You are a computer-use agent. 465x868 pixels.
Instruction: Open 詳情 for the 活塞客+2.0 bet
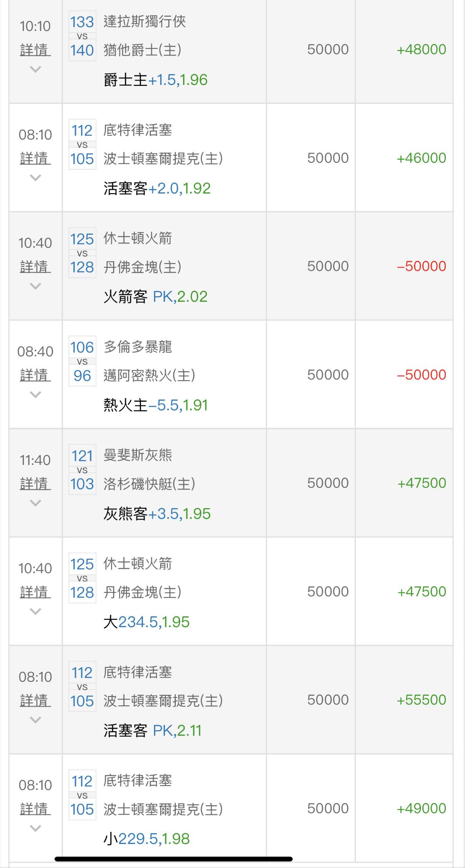[35, 158]
